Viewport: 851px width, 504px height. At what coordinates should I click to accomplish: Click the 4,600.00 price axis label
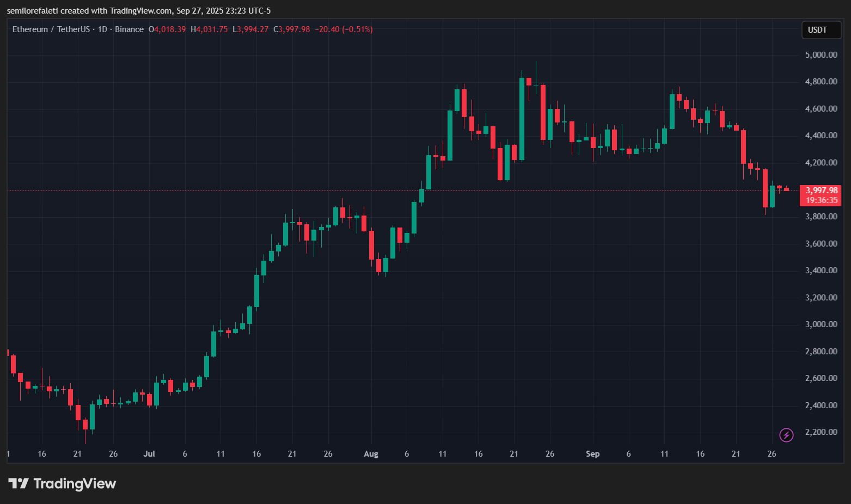(821, 109)
